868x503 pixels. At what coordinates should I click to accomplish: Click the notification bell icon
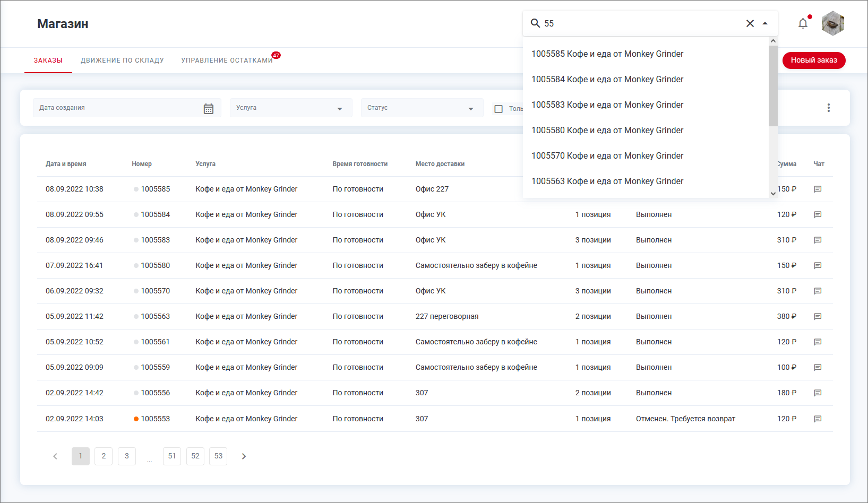tap(803, 23)
